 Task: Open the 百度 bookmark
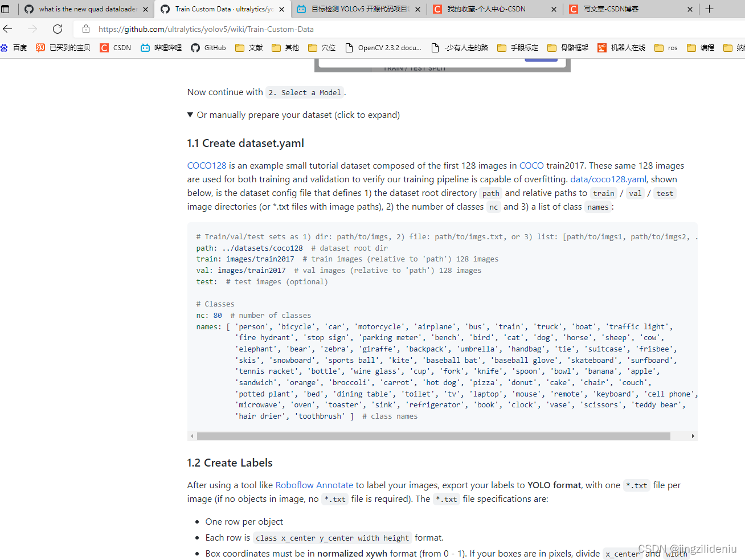tap(14, 48)
